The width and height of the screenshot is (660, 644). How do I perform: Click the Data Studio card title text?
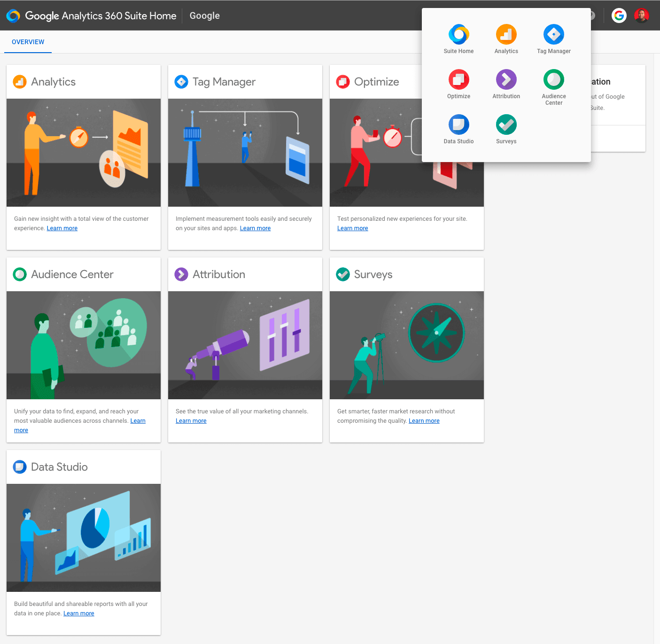[59, 467]
